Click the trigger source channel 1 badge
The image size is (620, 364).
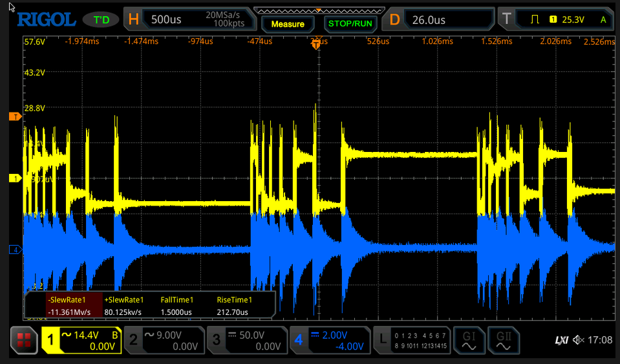tap(553, 19)
